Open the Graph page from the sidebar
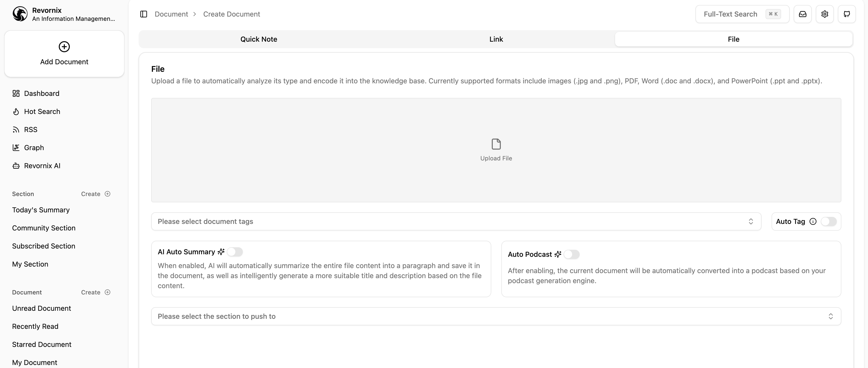The image size is (868, 368). click(x=34, y=148)
